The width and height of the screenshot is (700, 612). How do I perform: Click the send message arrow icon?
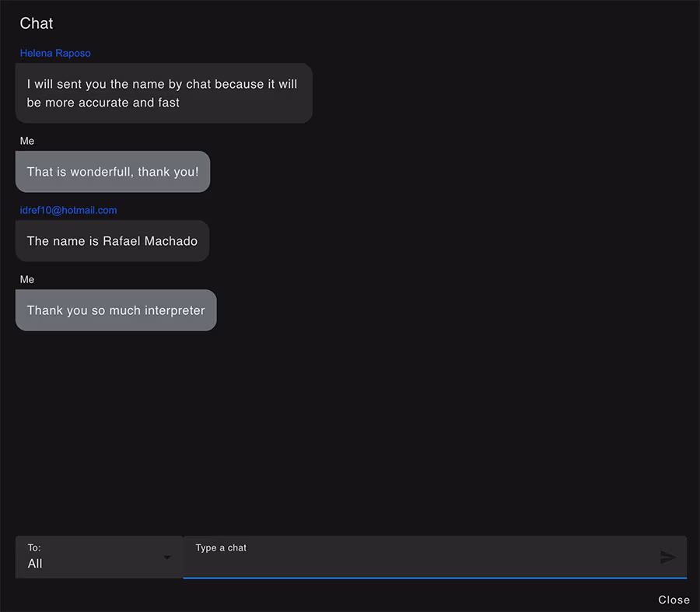click(668, 557)
